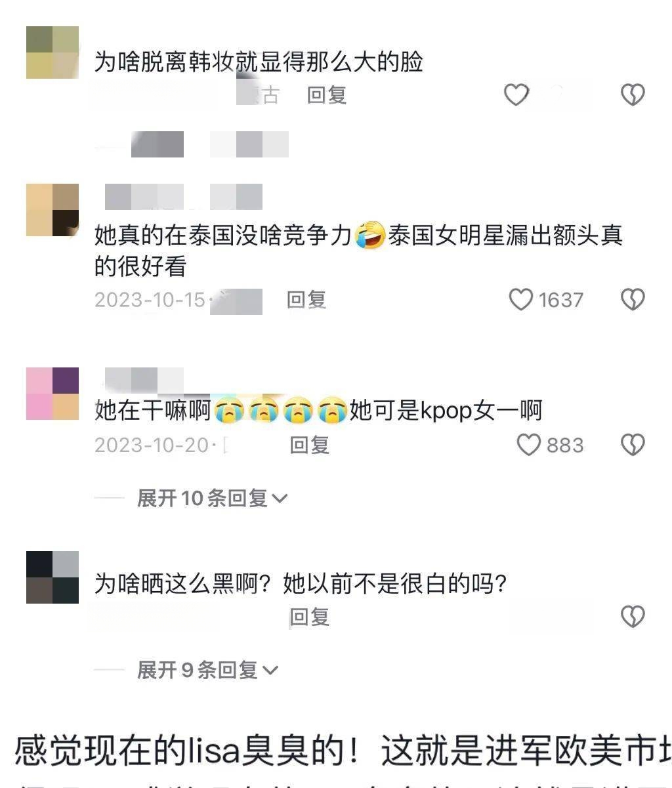672x788 pixels.
Task: Open the dark gray commenter avatar
Action: pyautogui.click(x=52, y=577)
